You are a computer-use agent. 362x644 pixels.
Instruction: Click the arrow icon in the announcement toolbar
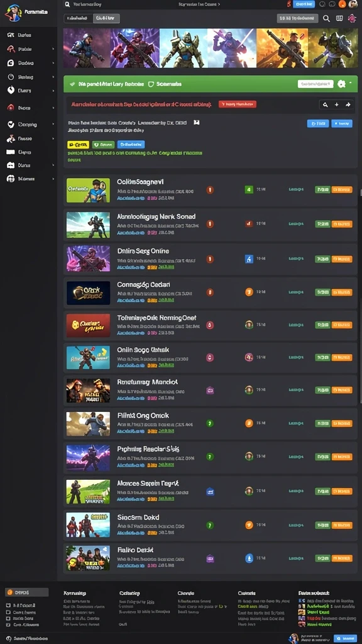(348, 105)
